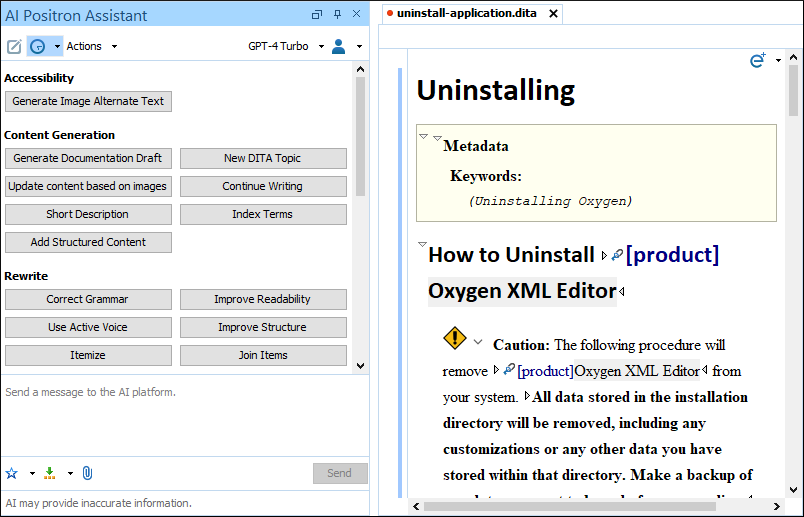This screenshot has height=517, width=804.
Task: Open the GPT-4 Turbo model dropdown
Action: (x=321, y=47)
